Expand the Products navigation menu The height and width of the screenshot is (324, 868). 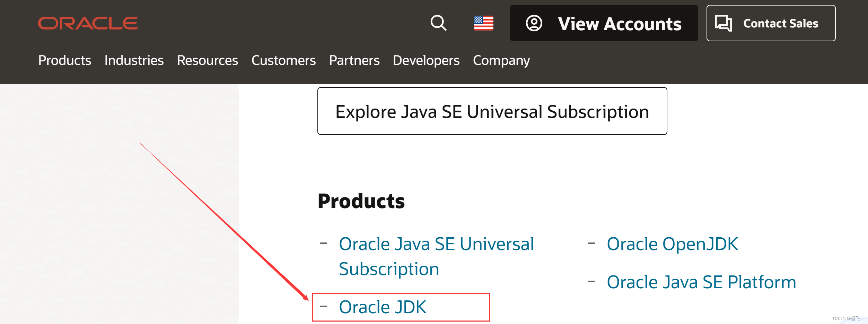(x=64, y=60)
